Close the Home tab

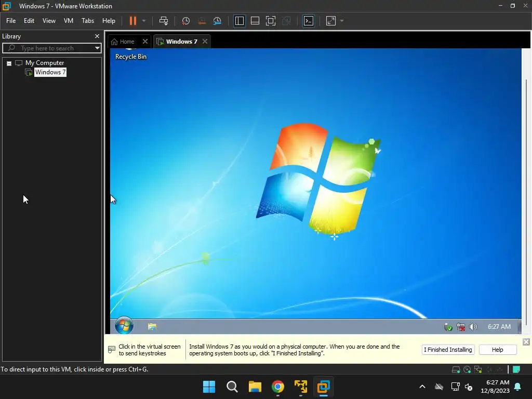(x=145, y=42)
